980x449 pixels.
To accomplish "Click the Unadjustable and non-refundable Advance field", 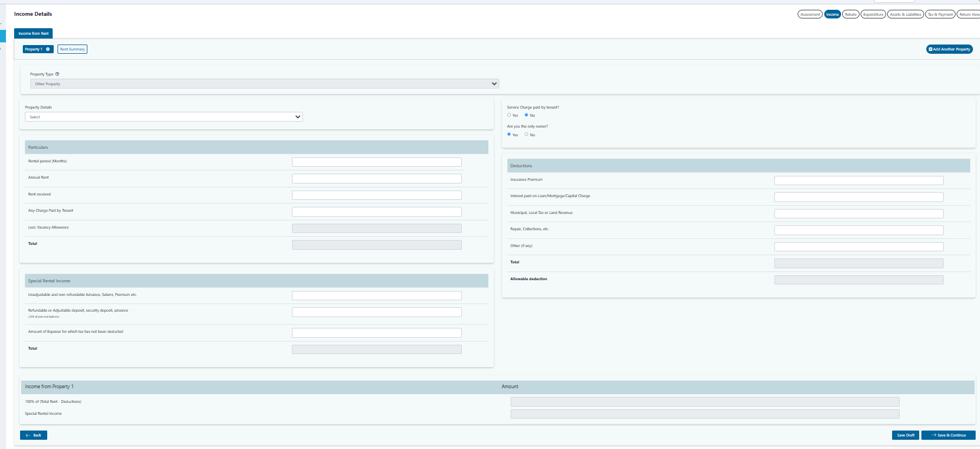I will click(x=377, y=295).
